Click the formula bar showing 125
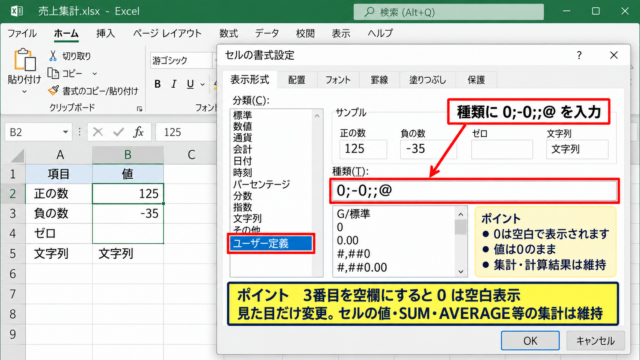This screenshot has height=360, width=640. (x=186, y=132)
